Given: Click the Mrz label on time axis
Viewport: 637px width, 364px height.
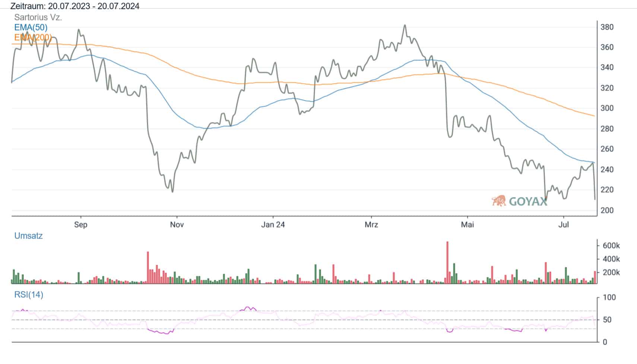Looking at the screenshot, I should 371,224.
